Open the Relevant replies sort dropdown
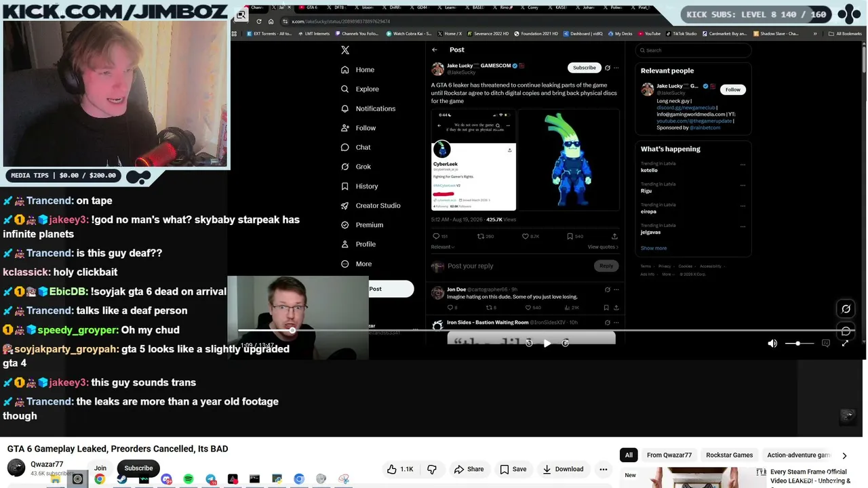The width and height of the screenshot is (868, 488). tap(443, 247)
